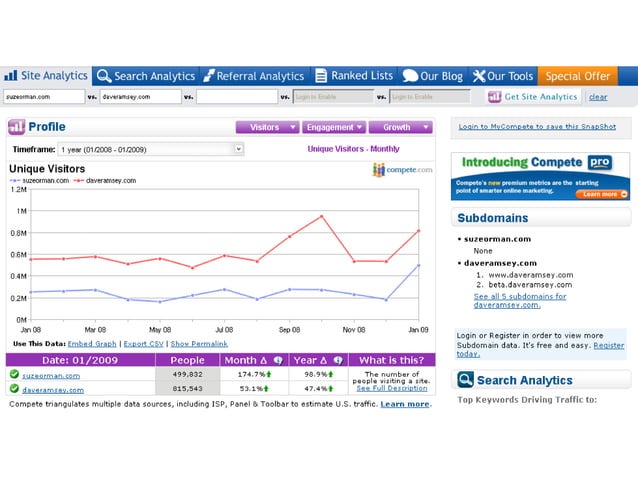
Task: Click the 47.4% year change value
Action: click(x=316, y=389)
